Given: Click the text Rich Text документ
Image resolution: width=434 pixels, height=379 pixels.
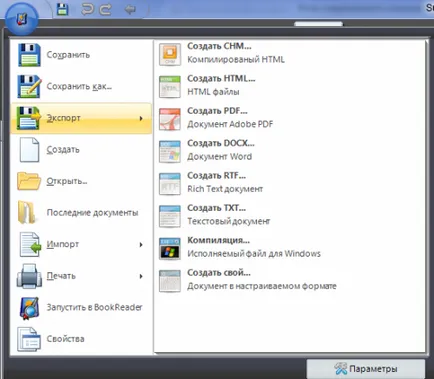Looking at the screenshot, I should coord(225,189).
